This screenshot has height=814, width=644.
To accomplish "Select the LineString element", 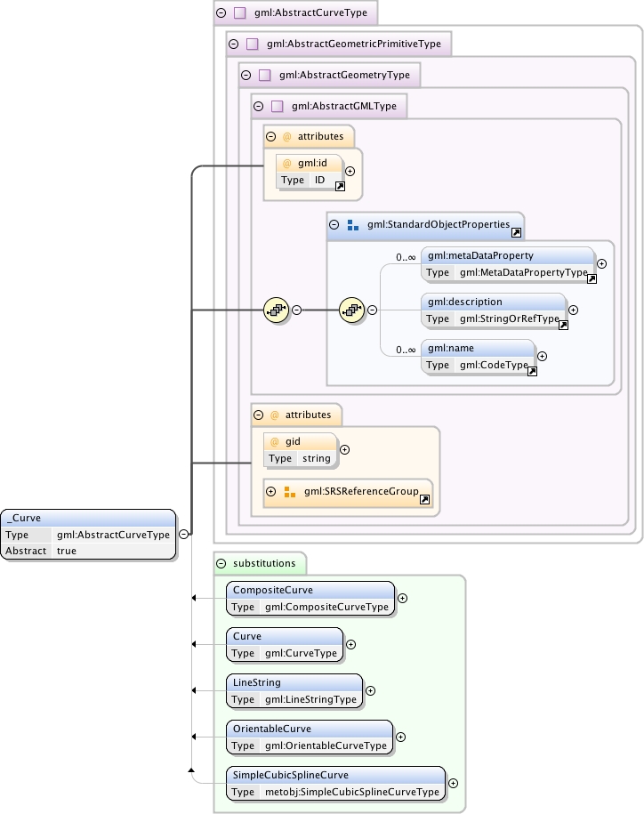I will click(x=294, y=690).
